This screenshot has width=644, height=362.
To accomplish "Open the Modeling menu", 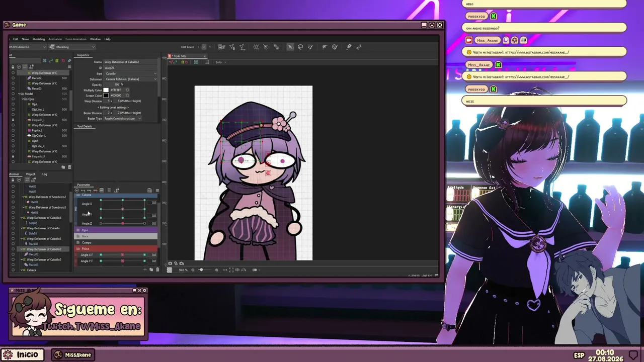I will pos(39,39).
